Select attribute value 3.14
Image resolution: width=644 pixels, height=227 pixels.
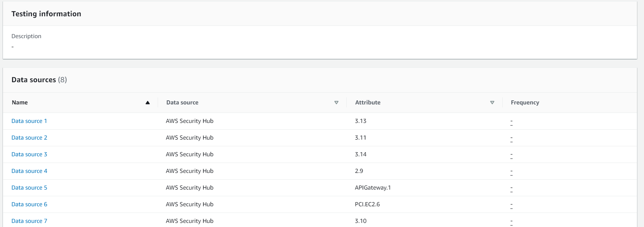pyautogui.click(x=360, y=154)
